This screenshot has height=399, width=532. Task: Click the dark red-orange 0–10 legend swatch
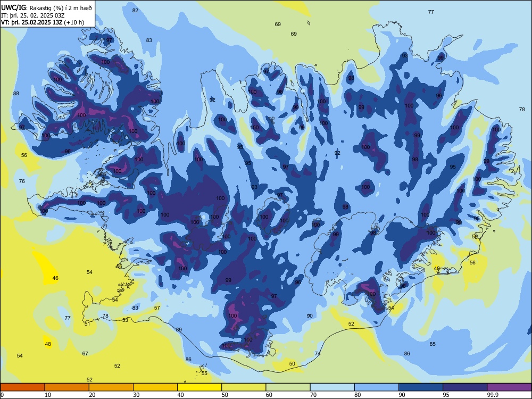pos(22,387)
